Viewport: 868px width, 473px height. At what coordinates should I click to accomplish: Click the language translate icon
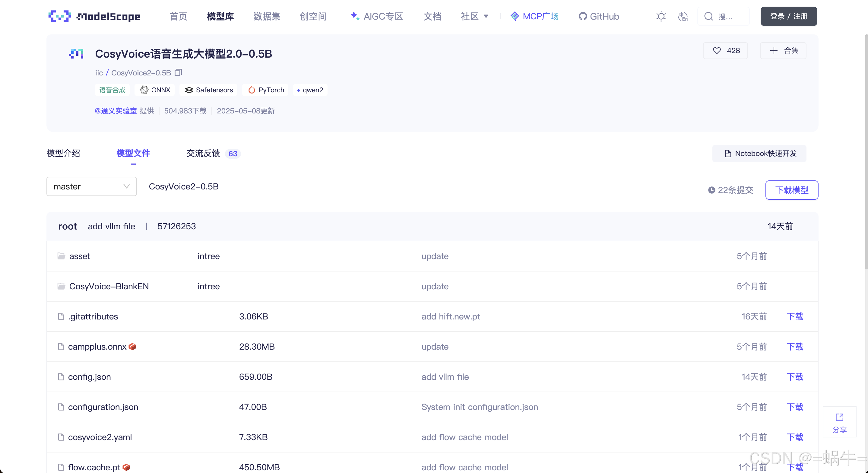(x=683, y=16)
